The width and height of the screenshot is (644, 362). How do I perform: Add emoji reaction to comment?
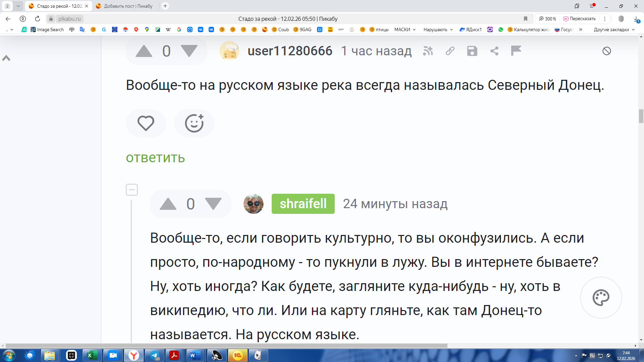(194, 123)
